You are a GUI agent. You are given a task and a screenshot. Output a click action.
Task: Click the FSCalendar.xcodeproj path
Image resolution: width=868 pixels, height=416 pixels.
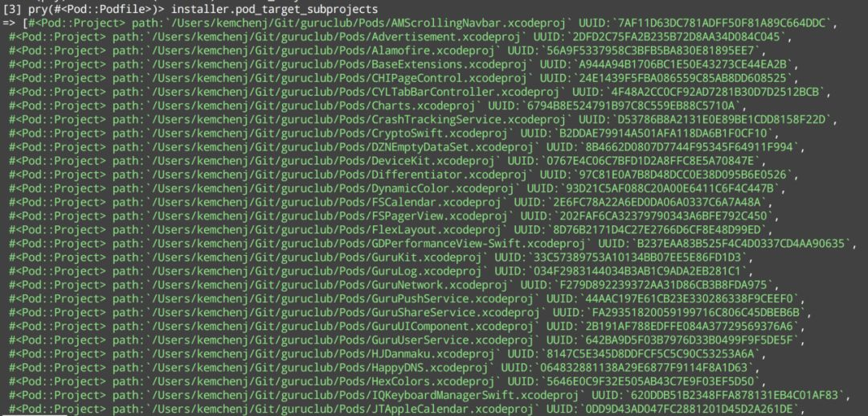click(x=327, y=202)
